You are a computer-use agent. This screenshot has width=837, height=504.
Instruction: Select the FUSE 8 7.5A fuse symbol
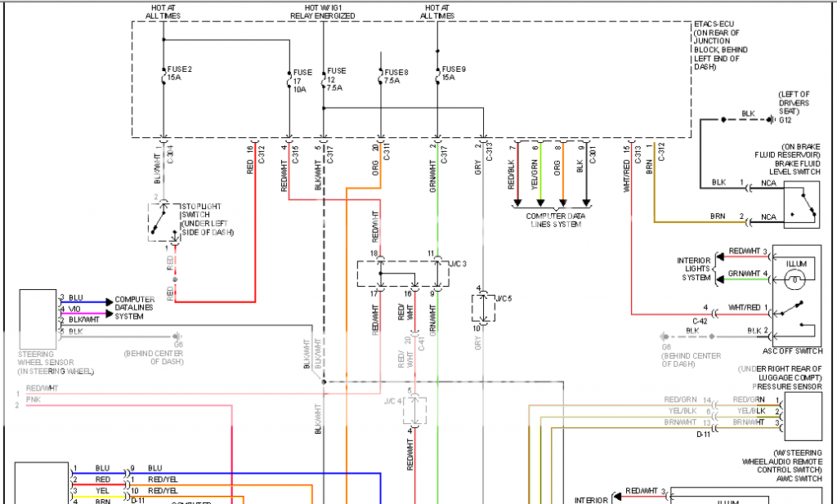click(x=380, y=77)
